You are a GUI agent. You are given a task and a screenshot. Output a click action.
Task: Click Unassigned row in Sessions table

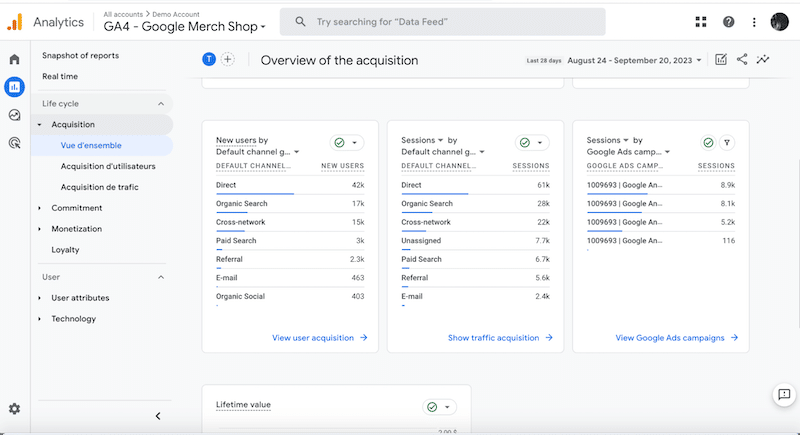click(x=475, y=241)
